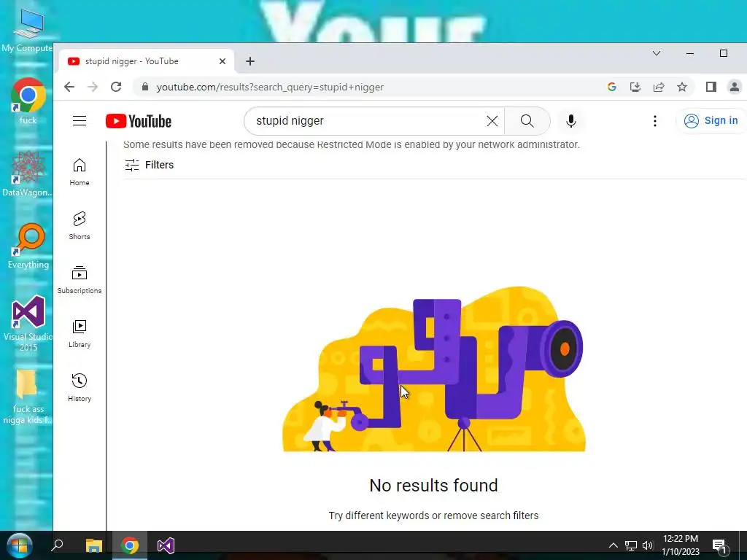Screen dimensions: 747x560
Task: Click Chrome icon on taskbar
Action: 130,545
